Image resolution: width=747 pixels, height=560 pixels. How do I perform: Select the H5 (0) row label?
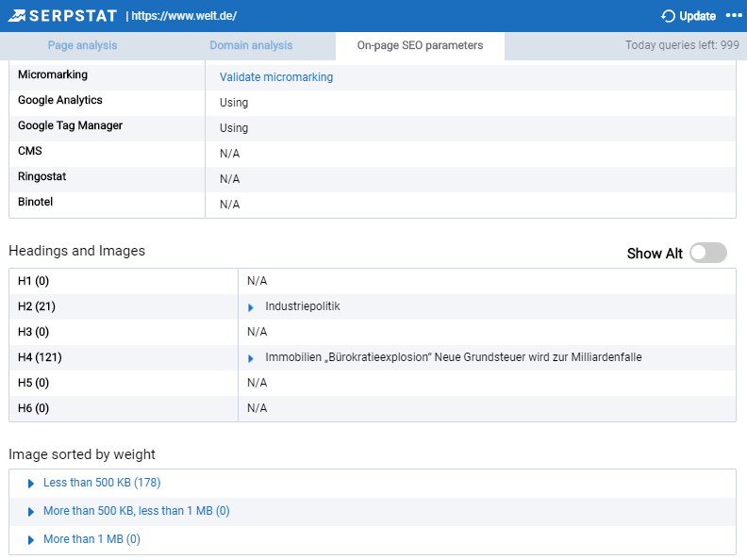coord(33,383)
